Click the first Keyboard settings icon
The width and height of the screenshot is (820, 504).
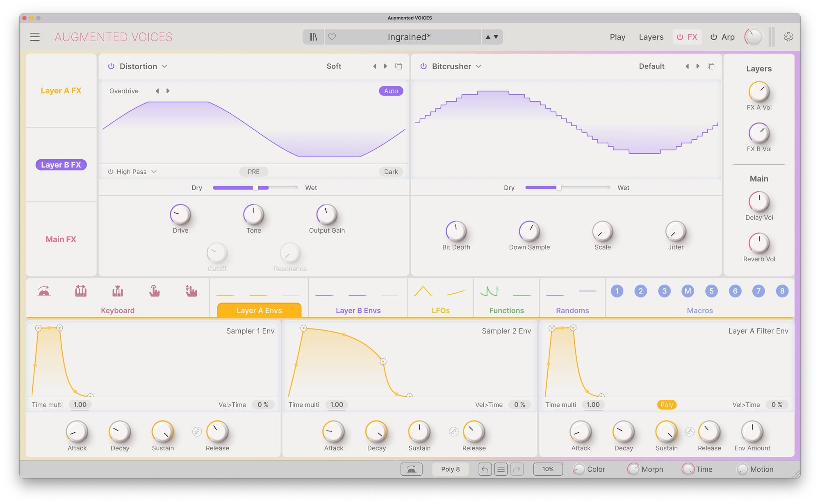(44, 291)
